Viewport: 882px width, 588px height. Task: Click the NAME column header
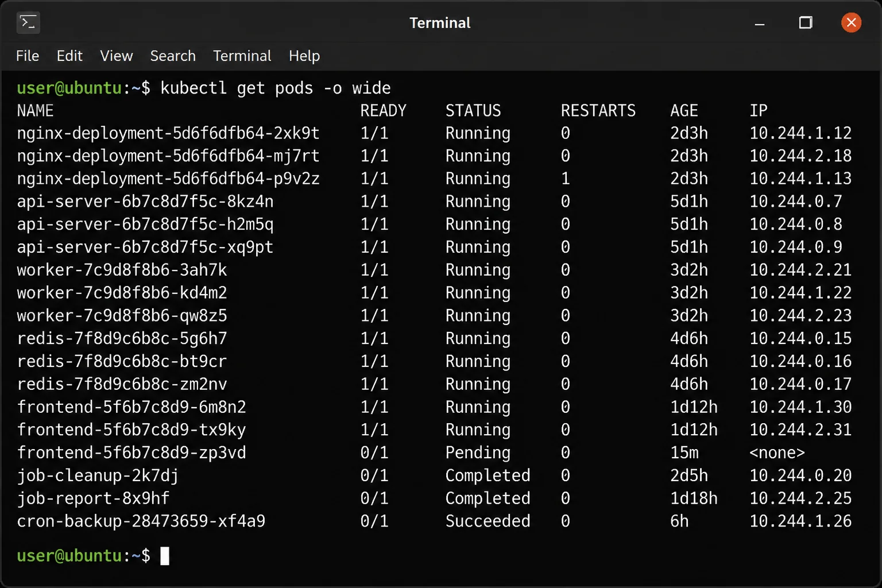pos(35,110)
